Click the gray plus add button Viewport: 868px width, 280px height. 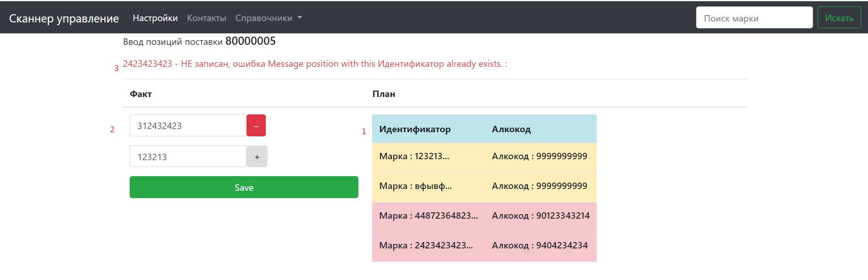click(257, 157)
